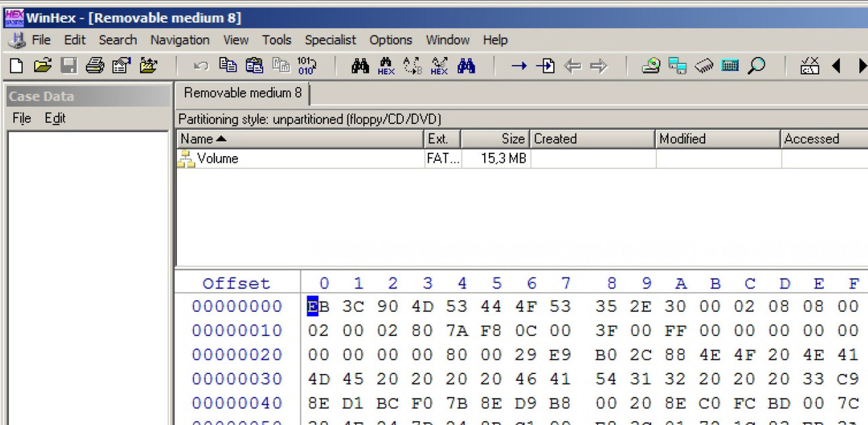Click byte 3C in first hex row

click(x=353, y=307)
